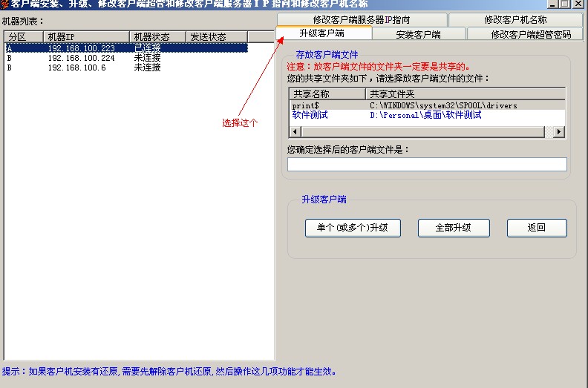Click the 共享名称 column header
Screen dimensions: 588x388
[x=327, y=93]
